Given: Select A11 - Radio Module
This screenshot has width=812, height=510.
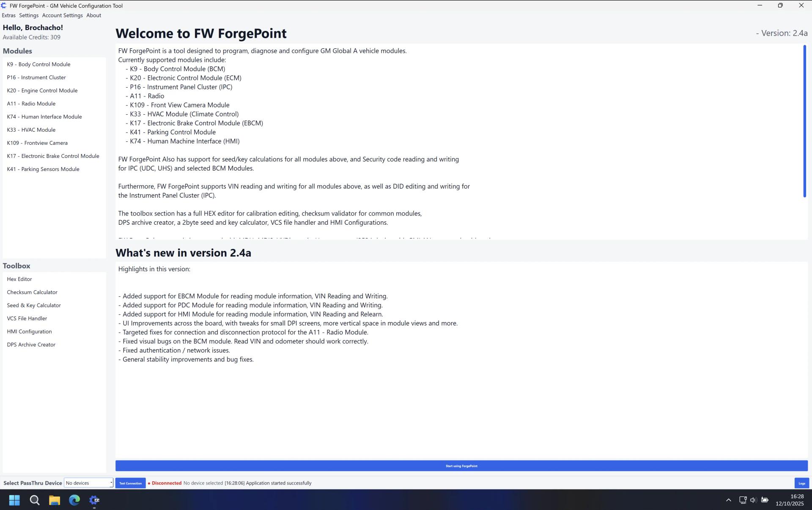Looking at the screenshot, I should [x=54, y=104].
